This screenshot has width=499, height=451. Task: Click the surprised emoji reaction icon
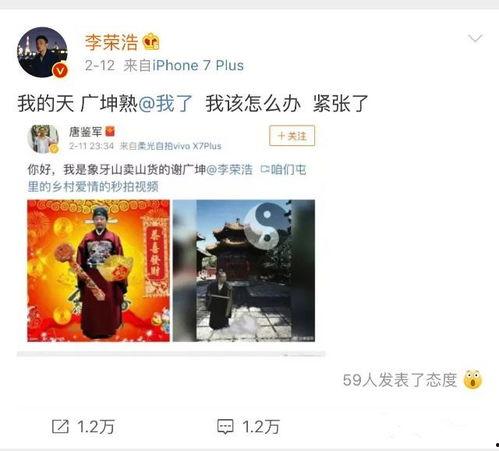[473, 380]
